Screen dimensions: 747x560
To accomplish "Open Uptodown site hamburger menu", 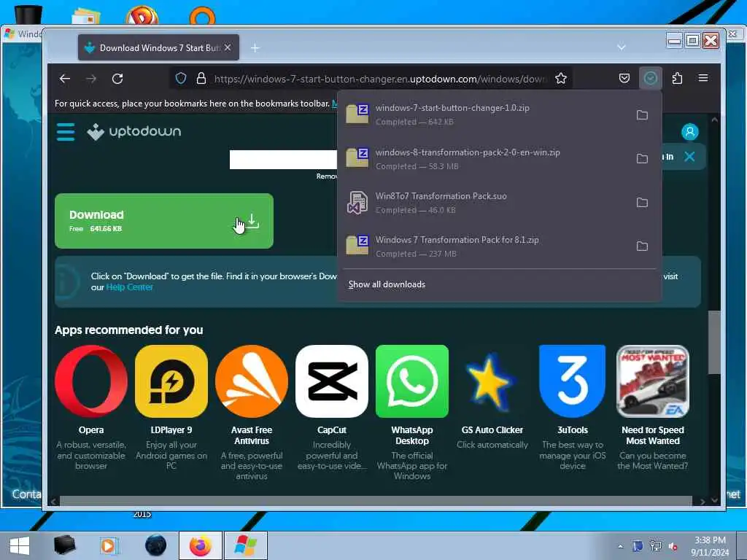I will pos(66,132).
